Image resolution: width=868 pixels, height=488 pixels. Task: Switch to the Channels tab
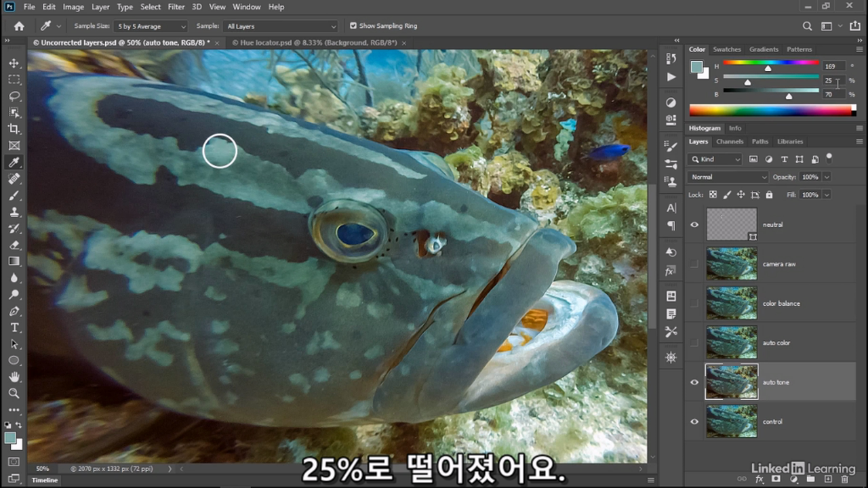click(x=730, y=142)
